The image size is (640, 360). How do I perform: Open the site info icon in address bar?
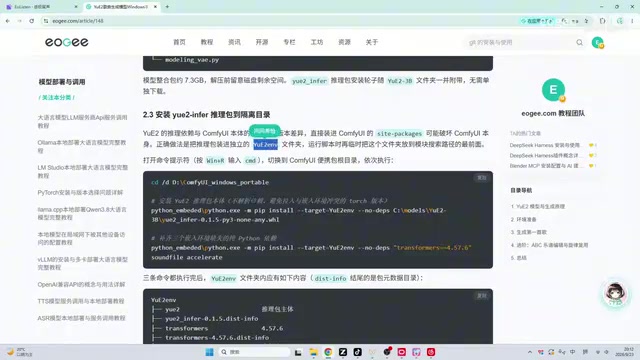point(46,21)
